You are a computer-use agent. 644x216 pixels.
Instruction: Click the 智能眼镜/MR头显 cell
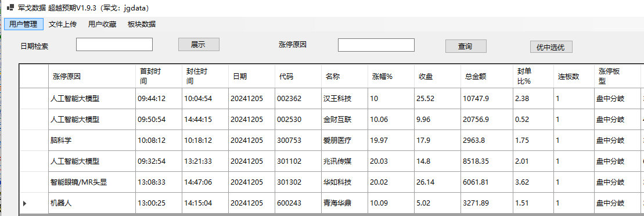click(x=92, y=182)
